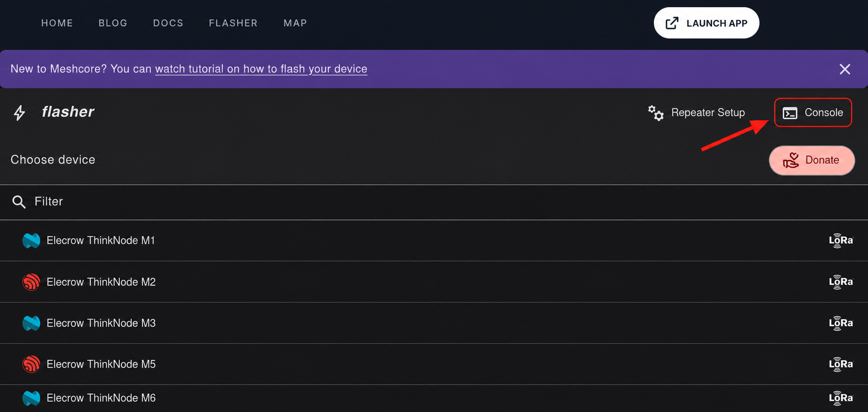Pick Elecrow ThinkNode M5 device
This screenshot has height=412, width=868.
(x=434, y=364)
